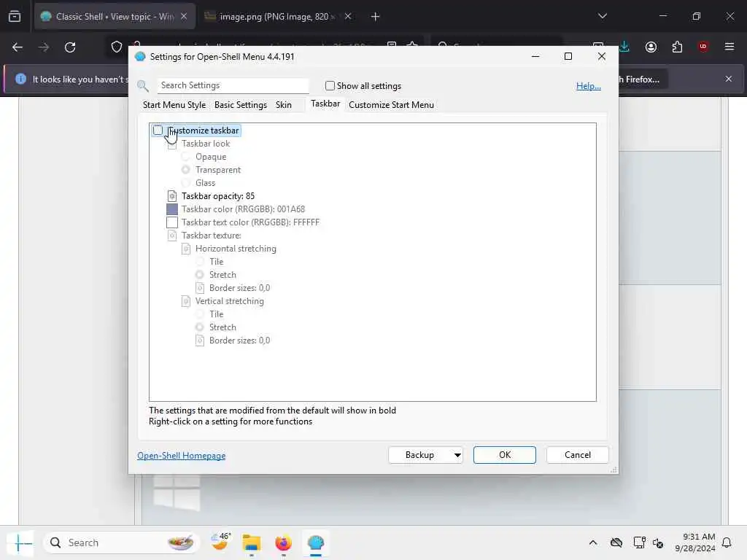Click the Taskbar texture setting icon

pos(172,236)
